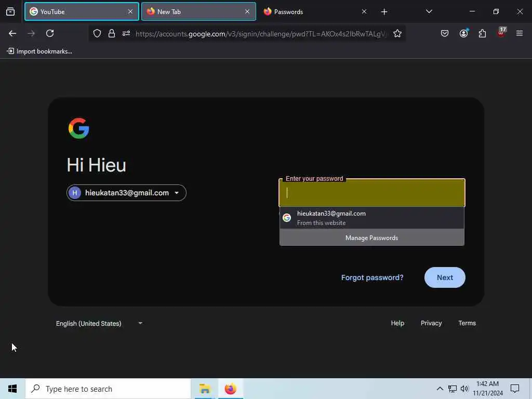Click Manage Passwords in the autofill popup
Viewport: 532px width, 399px height.
tap(372, 238)
